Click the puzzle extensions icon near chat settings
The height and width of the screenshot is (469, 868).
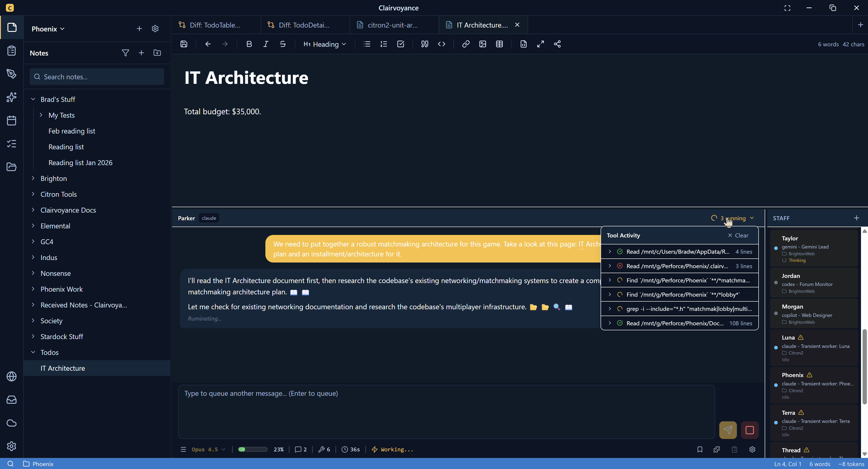point(717,450)
